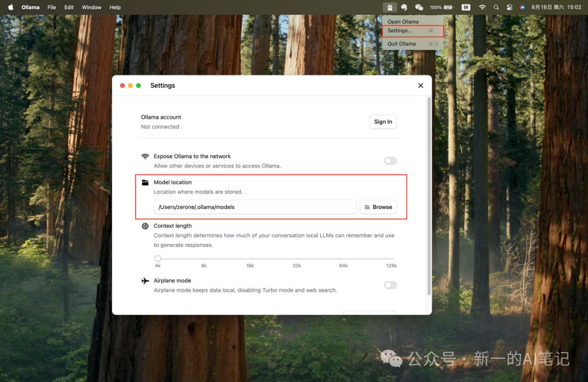The height and width of the screenshot is (382, 588).
Task: Enable the Airplane mode switch
Action: 390,285
